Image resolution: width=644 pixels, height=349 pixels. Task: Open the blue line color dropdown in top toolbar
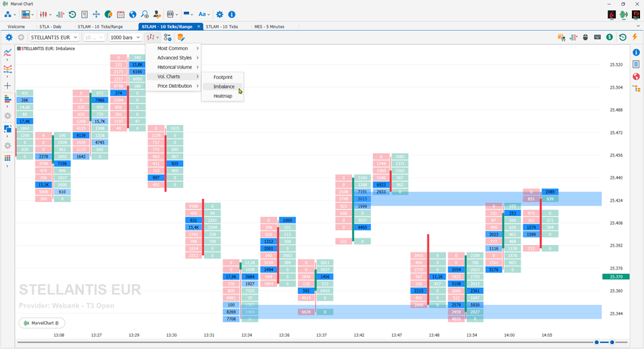(188, 14)
